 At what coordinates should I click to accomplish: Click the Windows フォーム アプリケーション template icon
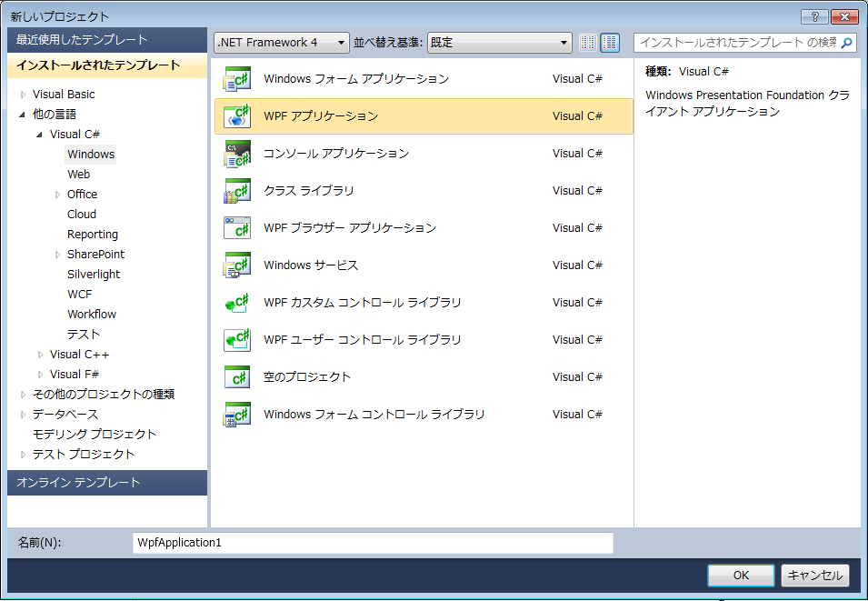[236, 79]
